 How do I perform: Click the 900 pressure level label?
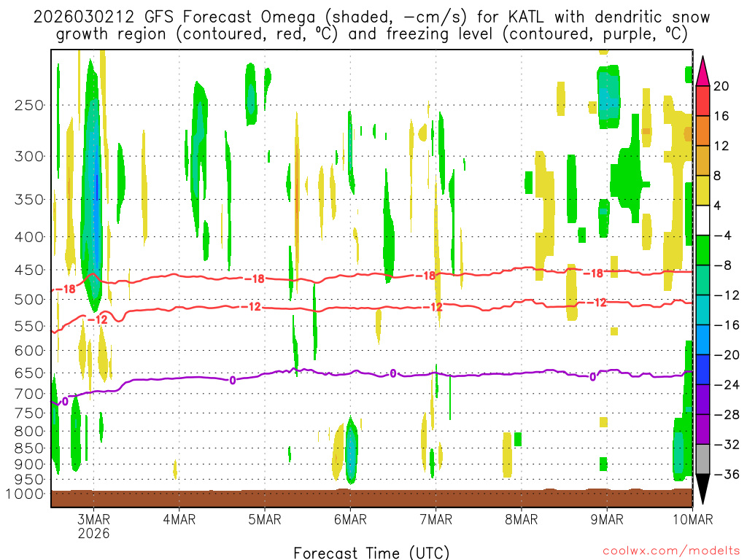[x=29, y=464]
